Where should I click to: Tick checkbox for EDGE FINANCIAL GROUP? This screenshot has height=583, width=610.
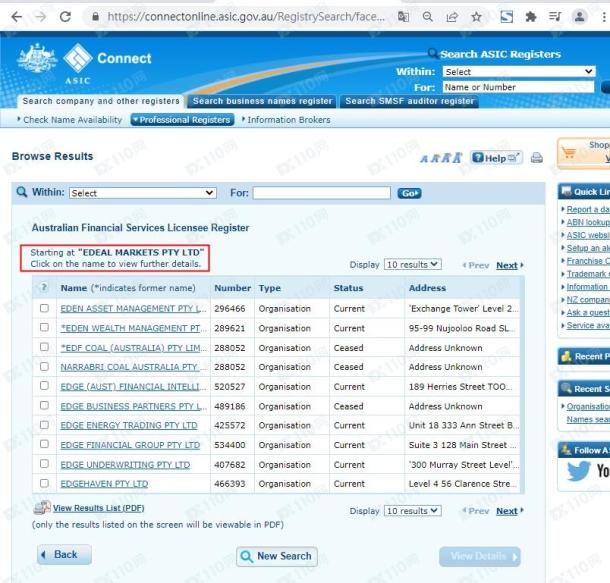[44, 444]
